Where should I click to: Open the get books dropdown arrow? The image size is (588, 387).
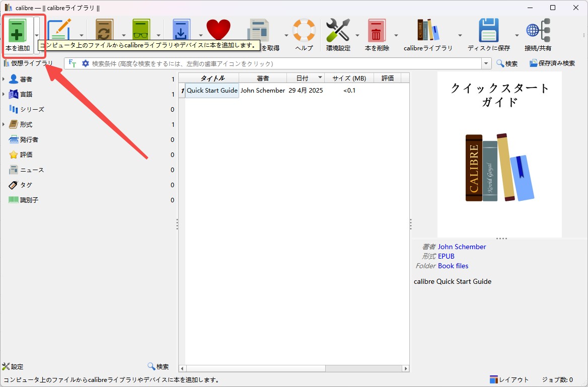201,35
